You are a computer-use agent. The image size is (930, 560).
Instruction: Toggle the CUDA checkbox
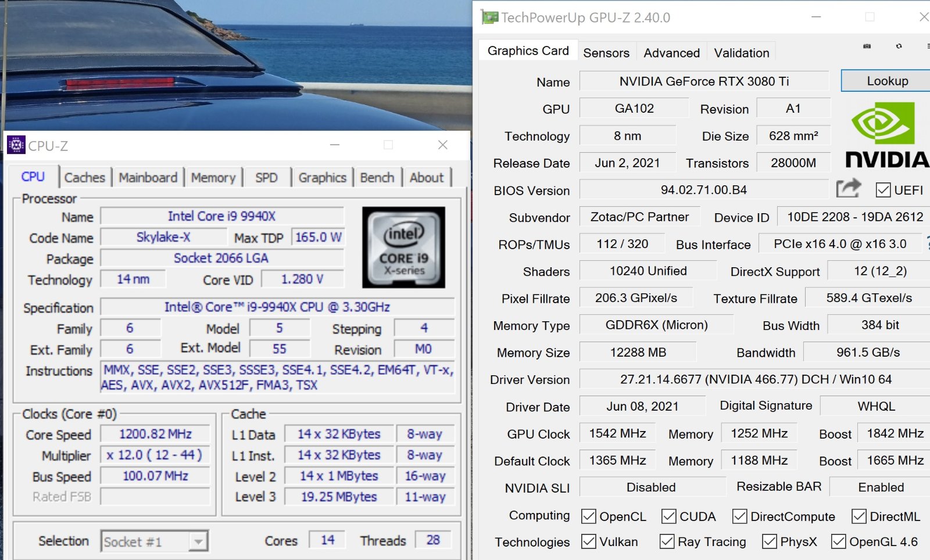coord(669,516)
